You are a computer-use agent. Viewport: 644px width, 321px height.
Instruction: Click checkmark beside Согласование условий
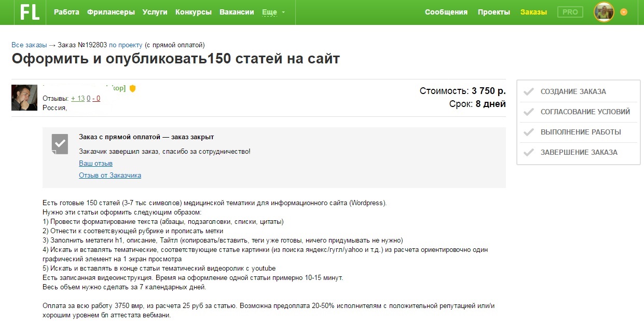529,112
